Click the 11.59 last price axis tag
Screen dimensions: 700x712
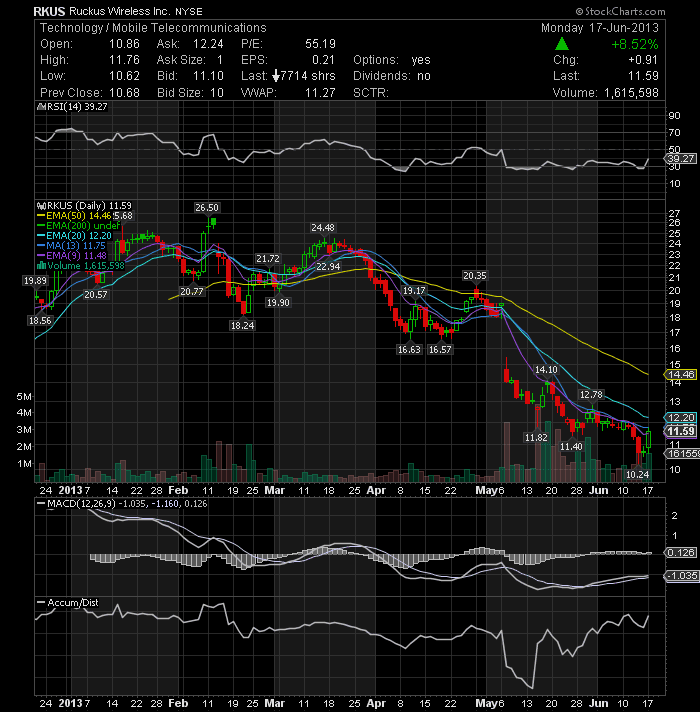(680, 431)
